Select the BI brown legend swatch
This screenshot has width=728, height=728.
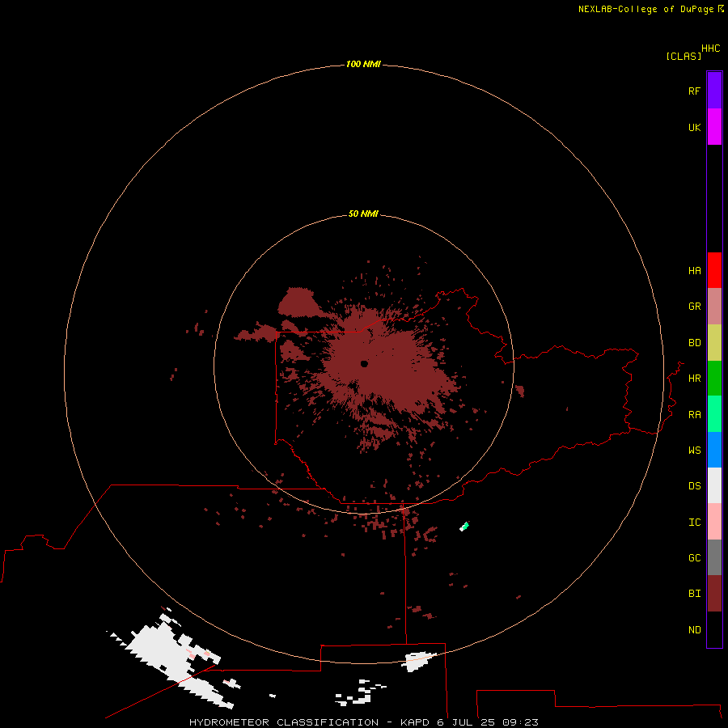[714, 594]
